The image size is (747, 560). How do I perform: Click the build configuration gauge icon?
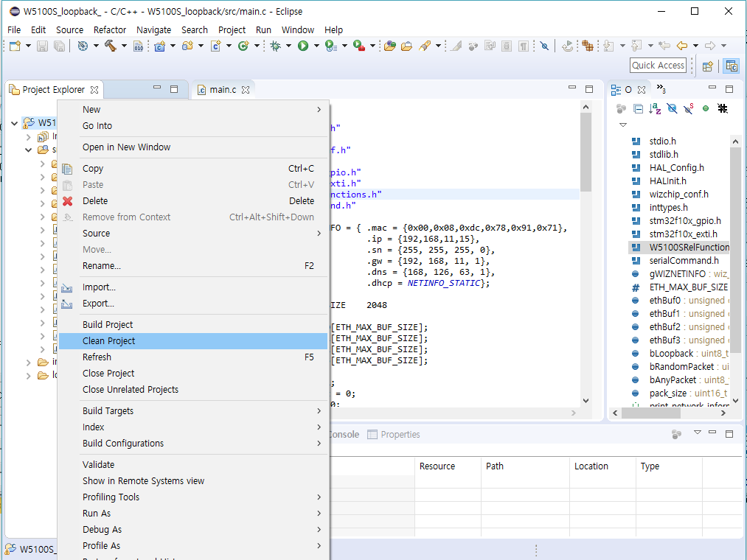(x=83, y=46)
